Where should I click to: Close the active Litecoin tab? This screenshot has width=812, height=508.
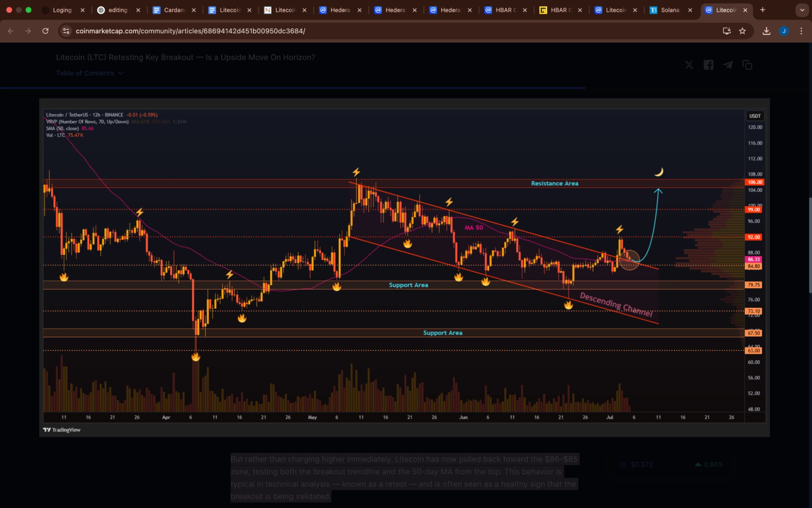point(745,10)
